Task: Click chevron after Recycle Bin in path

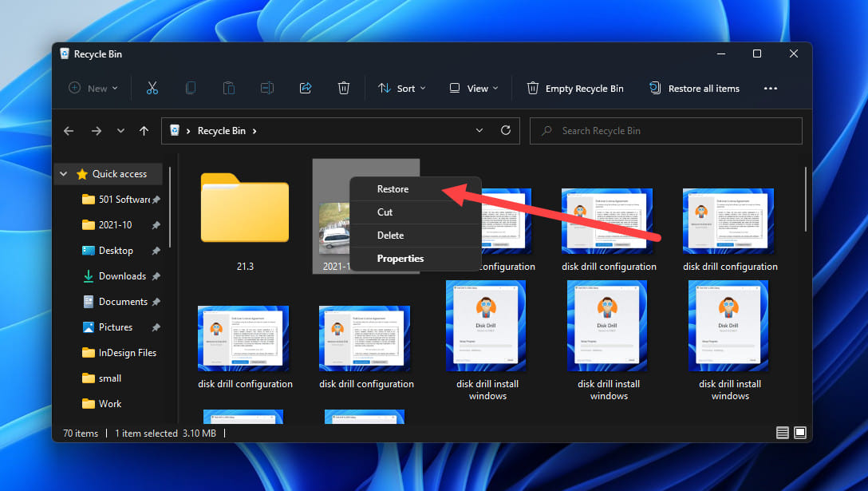Action: point(254,131)
